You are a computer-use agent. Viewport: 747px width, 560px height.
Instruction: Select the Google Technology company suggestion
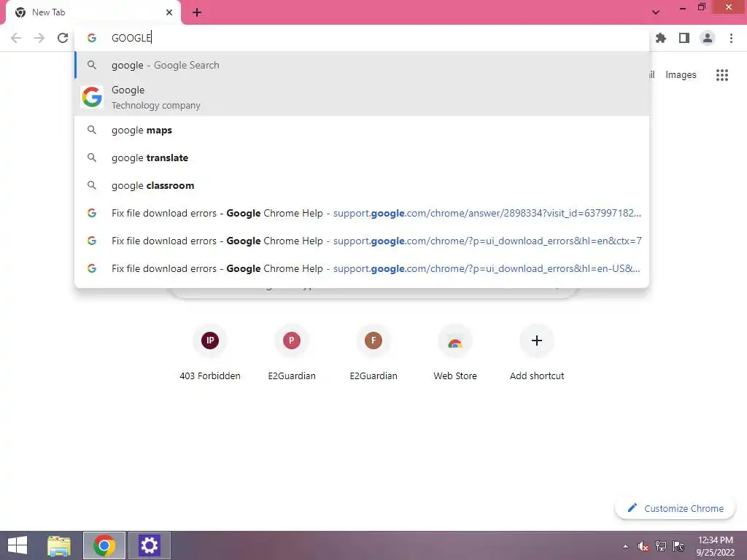pos(362,97)
